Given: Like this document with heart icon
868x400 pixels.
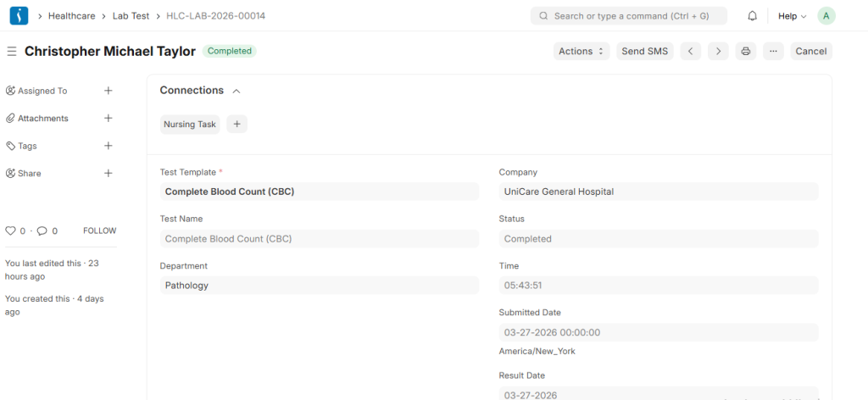Looking at the screenshot, I should [11, 231].
